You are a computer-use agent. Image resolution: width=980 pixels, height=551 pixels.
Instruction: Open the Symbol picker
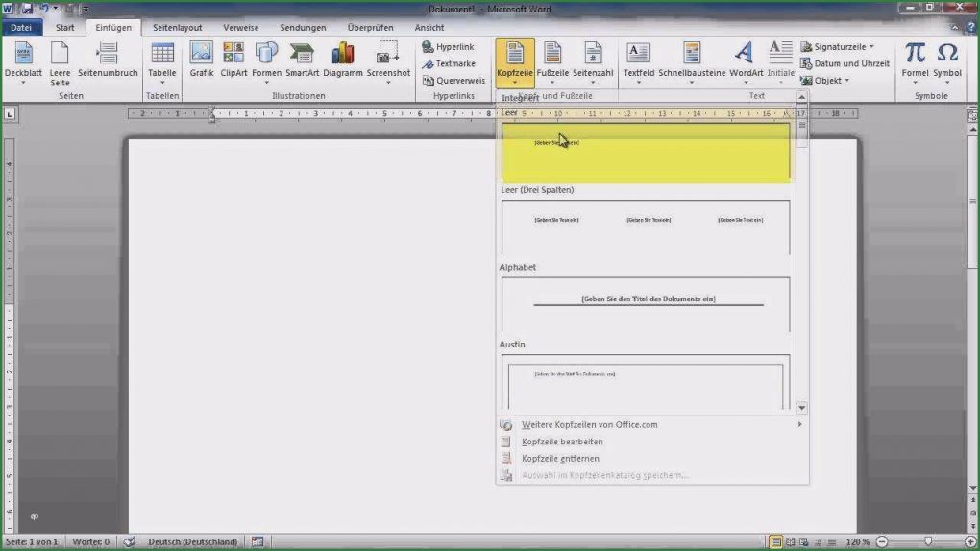tap(947, 60)
